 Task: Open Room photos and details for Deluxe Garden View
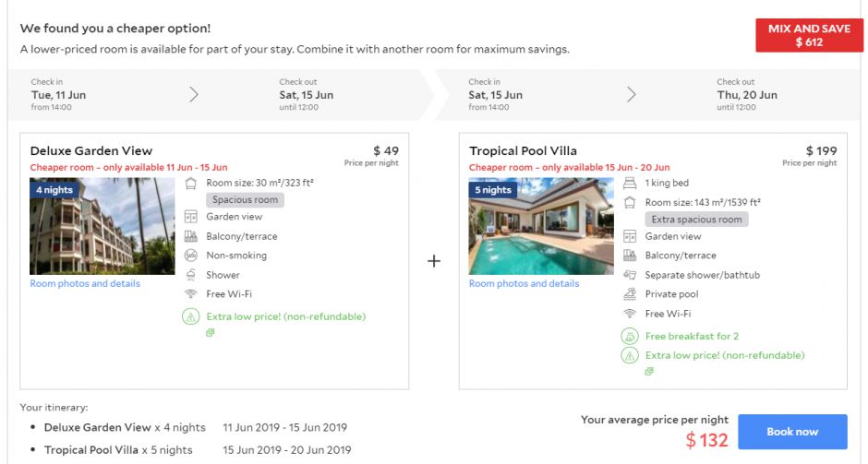[x=85, y=284]
